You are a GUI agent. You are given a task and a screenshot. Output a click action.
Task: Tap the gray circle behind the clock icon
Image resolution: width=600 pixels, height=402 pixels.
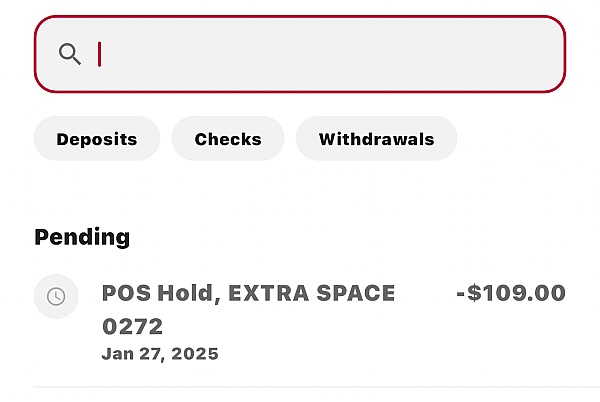pos(56,296)
